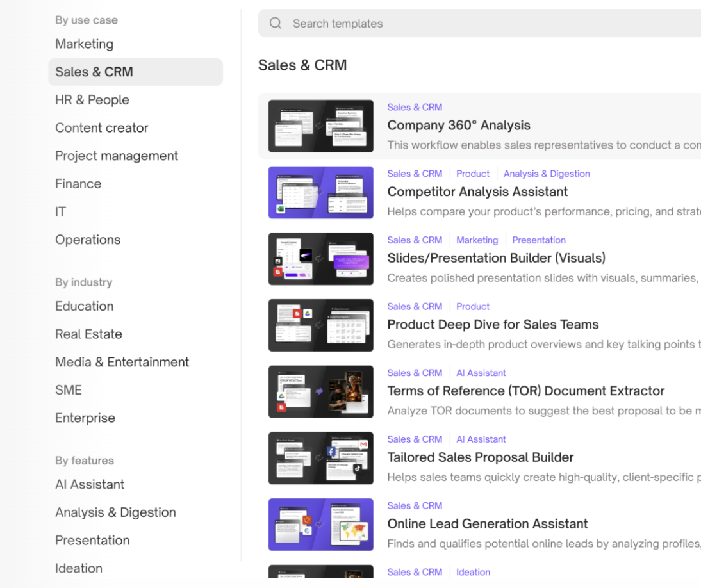
Task: Select the HR & People category
Action: click(x=92, y=100)
